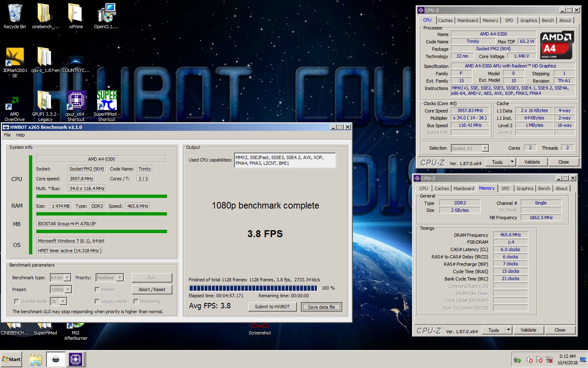The height and width of the screenshot is (368, 588).
Task: Expand Tools arrow in lower CPU-Z window
Action: pyautogui.click(x=508, y=330)
